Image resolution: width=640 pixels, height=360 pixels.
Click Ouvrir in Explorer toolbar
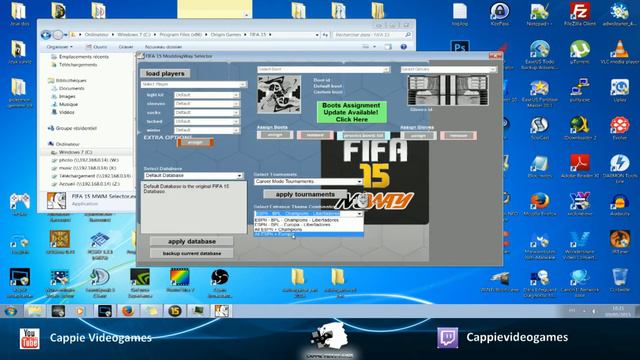click(x=97, y=47)
